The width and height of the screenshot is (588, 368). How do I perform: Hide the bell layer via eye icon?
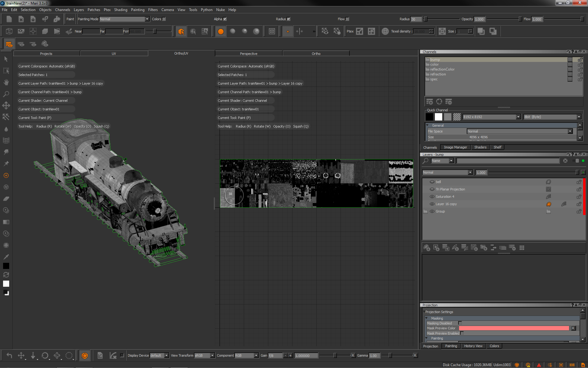coord(432,182)
